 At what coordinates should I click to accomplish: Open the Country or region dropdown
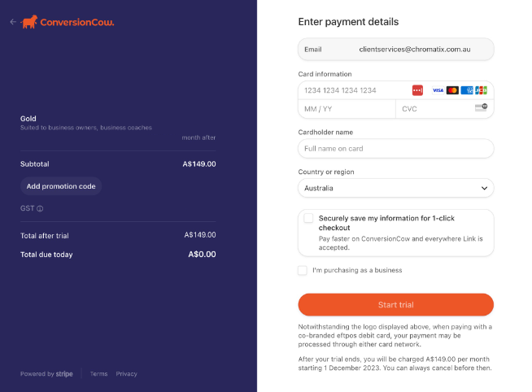click(x=395, y=188)
